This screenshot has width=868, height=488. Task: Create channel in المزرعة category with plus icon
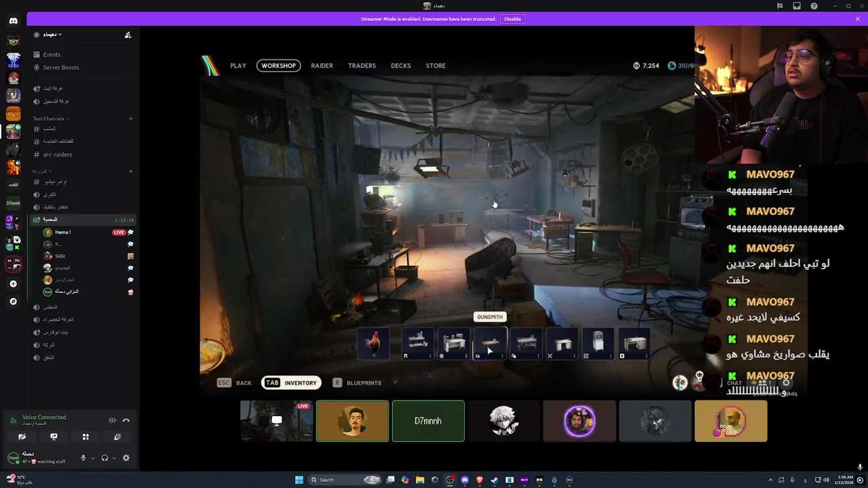tap(131, 171)
